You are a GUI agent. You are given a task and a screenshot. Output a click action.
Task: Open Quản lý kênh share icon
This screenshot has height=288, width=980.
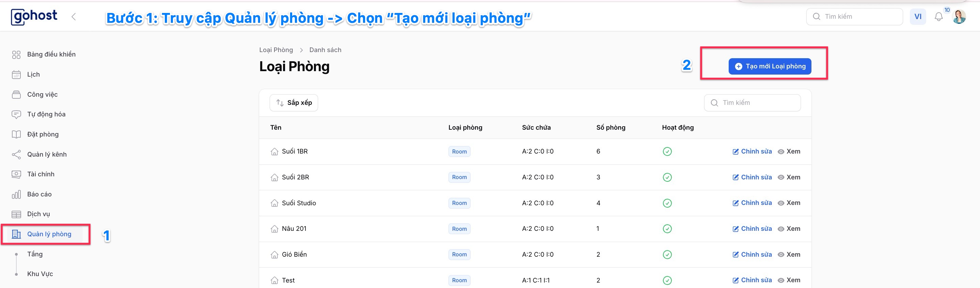tap(16, 155)
